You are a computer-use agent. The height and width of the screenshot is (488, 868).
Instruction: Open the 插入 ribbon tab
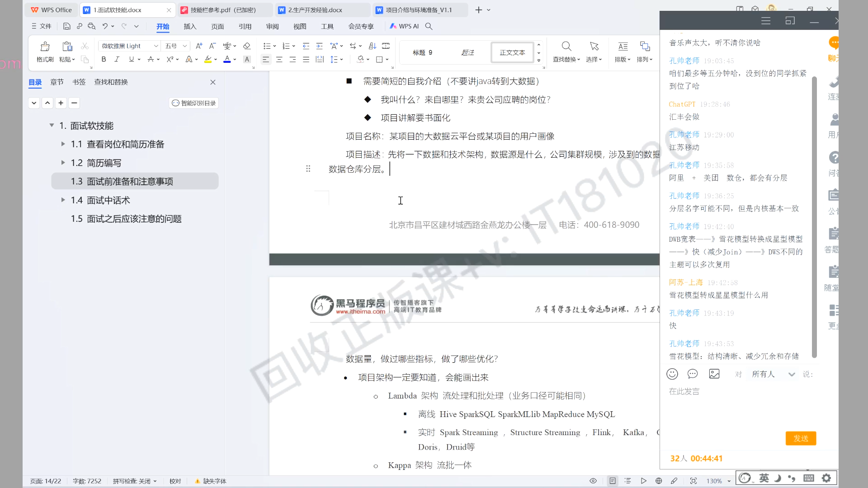pyautogui.click(x=190, y=26)
